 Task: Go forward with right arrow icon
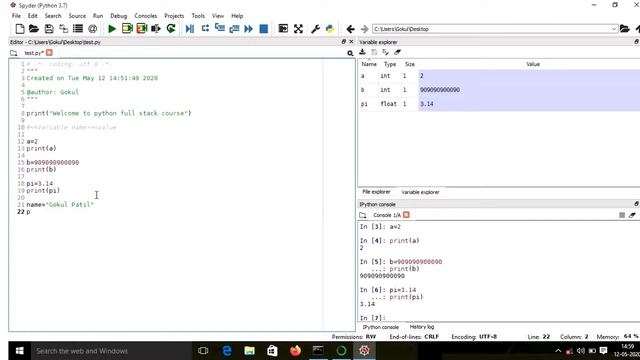[x=364, y=29]
